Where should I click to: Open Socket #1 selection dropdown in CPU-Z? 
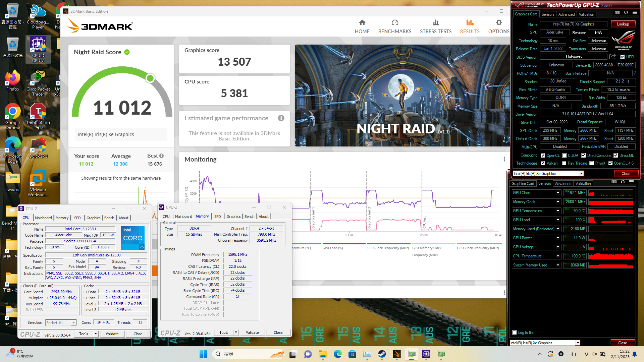point(73,322)
